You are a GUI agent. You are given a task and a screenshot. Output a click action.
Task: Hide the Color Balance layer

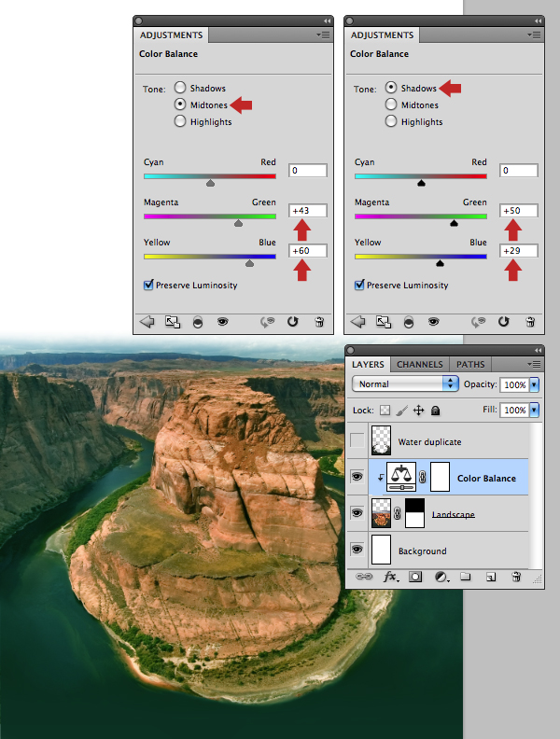point(357,477)
